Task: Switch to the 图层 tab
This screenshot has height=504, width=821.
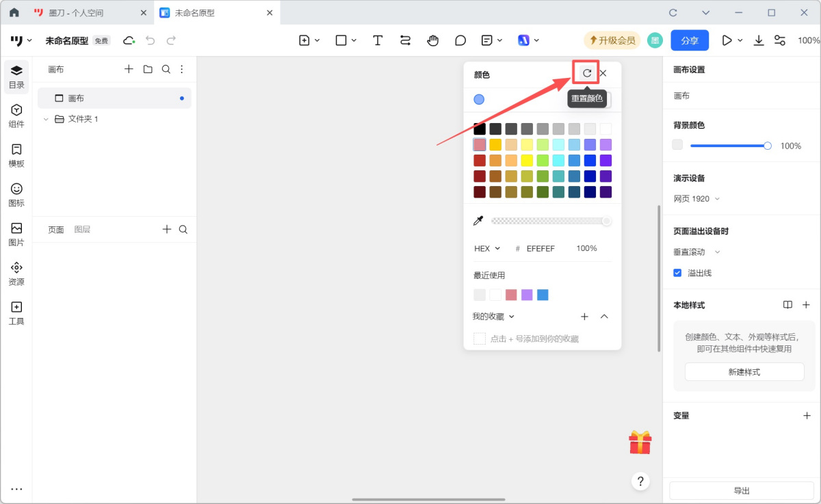Action: click(x=82, y=230)
